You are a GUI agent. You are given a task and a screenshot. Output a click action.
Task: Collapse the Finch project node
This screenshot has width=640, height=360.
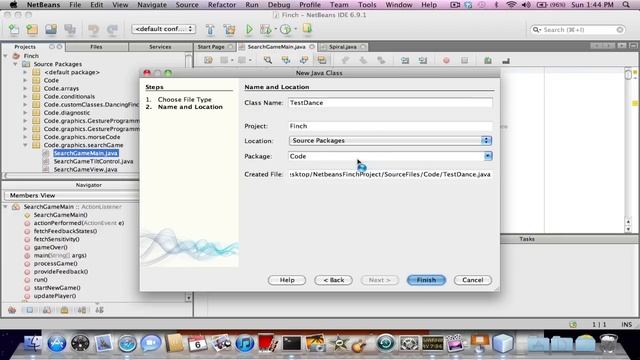pyautogui.click(x=6, y=56)
